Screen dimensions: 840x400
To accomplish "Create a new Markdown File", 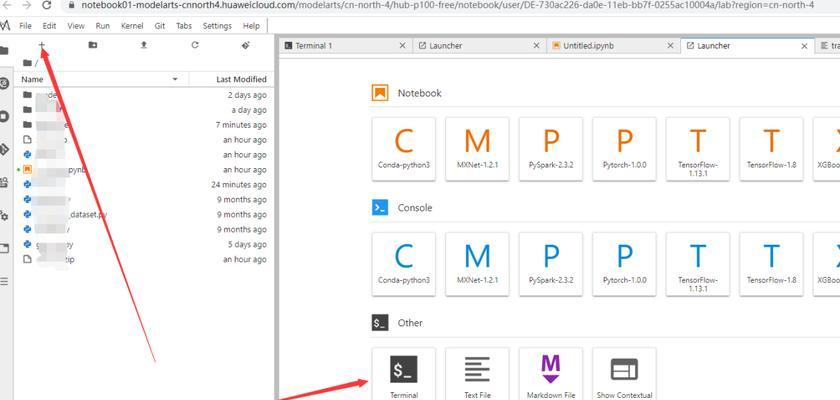I will click(551, 374).
